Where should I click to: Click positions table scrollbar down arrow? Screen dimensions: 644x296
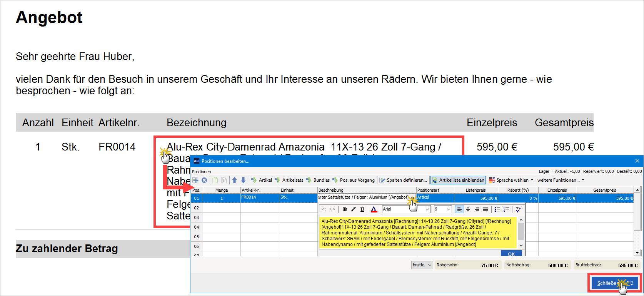tap(637, 253)
